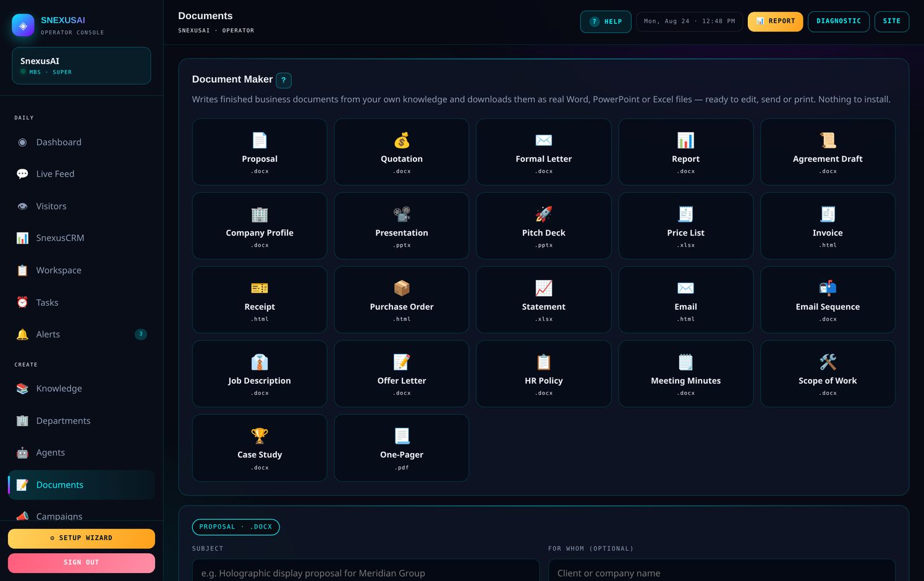Click the question mark beside Document Maker
This screenshot has height=581, width=924.
(x=284, y=80)
